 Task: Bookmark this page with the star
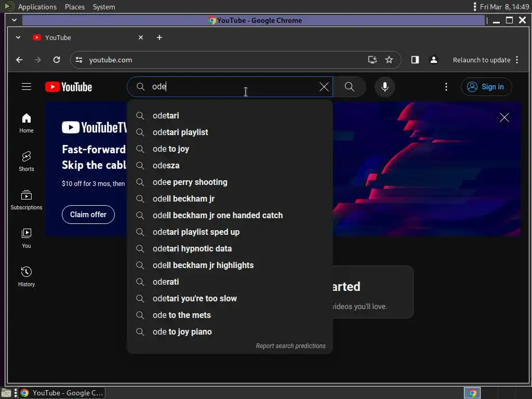(x=389, y=60)
